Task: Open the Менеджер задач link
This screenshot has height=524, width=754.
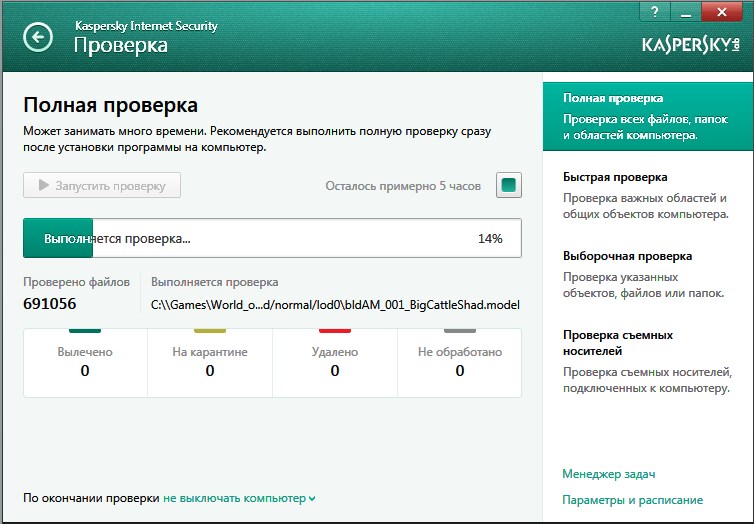Action: tap(609, 474)
